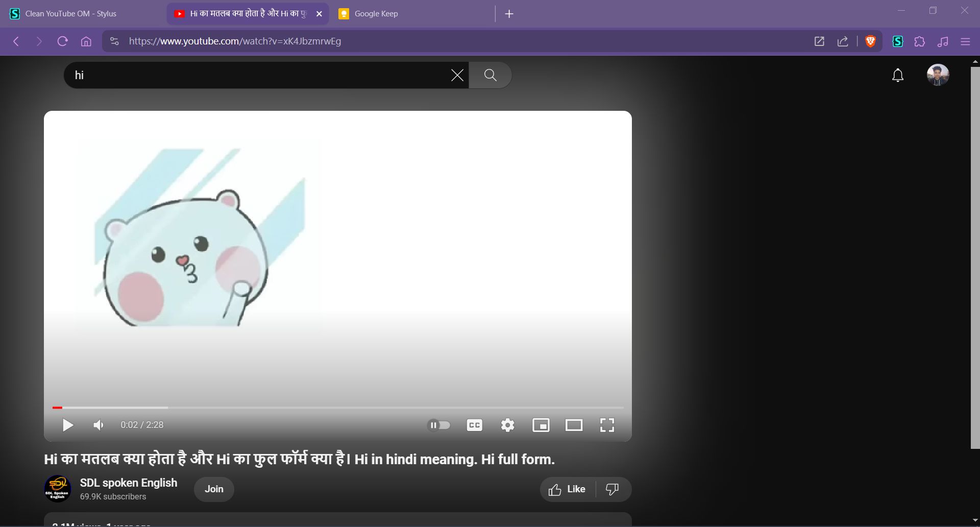Open video settings gear
This screenshot has height=527, width=980.
[507, 425]
